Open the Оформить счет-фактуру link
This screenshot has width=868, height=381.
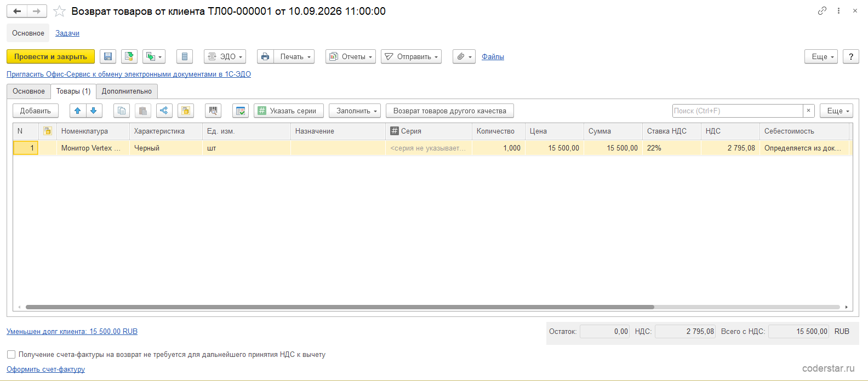tap(45, 369)
